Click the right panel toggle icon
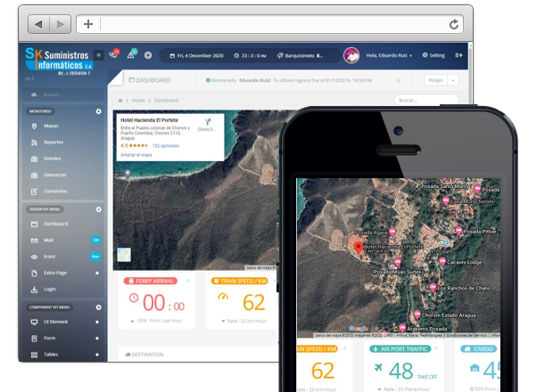The image size is (553, 392). tap(458, 55)
